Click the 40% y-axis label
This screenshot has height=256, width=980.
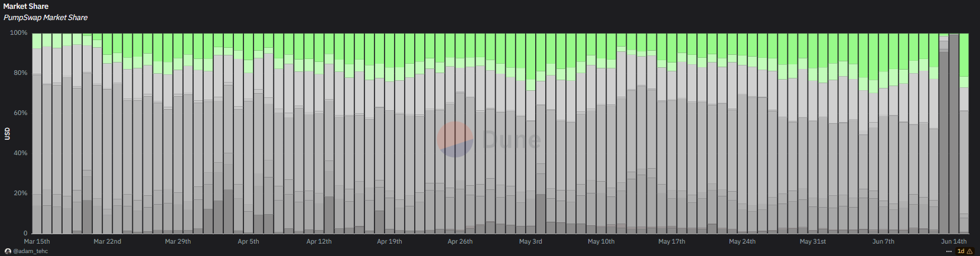tap(21, 153)
